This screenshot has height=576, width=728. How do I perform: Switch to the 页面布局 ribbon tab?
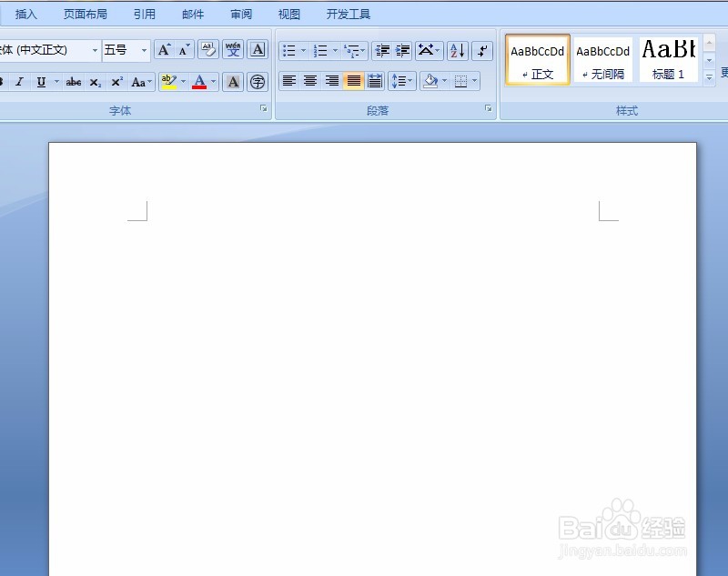(x=86, y=14)
